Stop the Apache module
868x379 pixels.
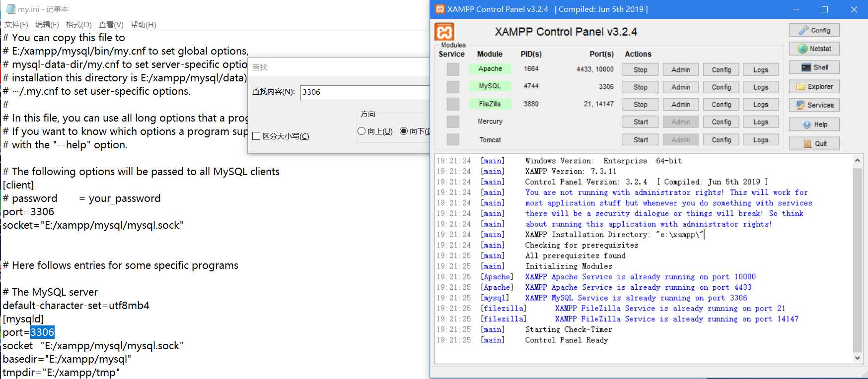pos(641,70)
